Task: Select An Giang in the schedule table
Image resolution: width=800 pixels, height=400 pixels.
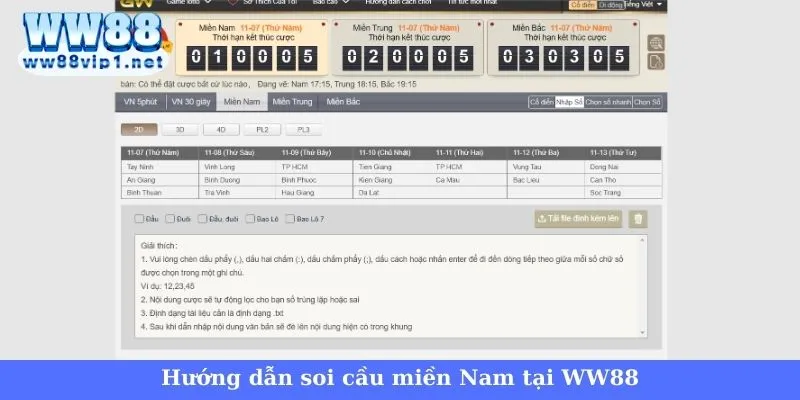Action: (x=141, y=180)
